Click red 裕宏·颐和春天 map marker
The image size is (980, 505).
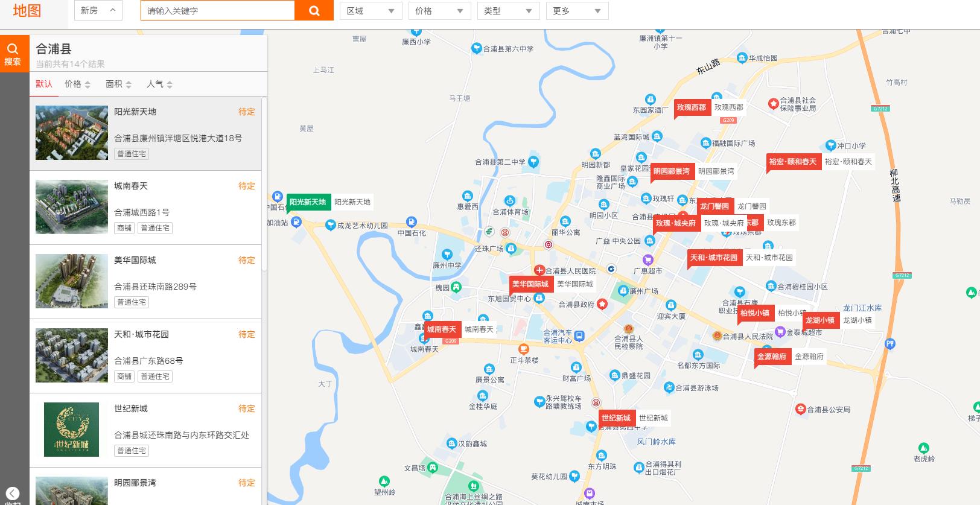[793, 162]
